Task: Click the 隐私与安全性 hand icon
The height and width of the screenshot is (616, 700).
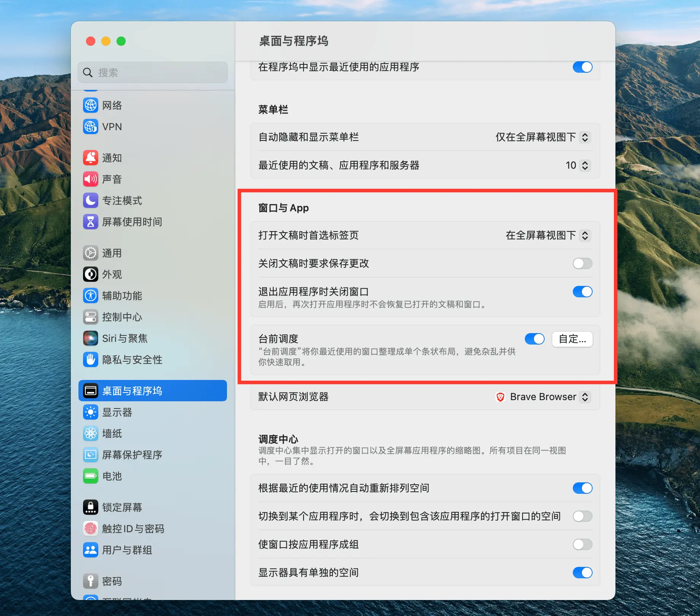Action: tap(91, 359)
